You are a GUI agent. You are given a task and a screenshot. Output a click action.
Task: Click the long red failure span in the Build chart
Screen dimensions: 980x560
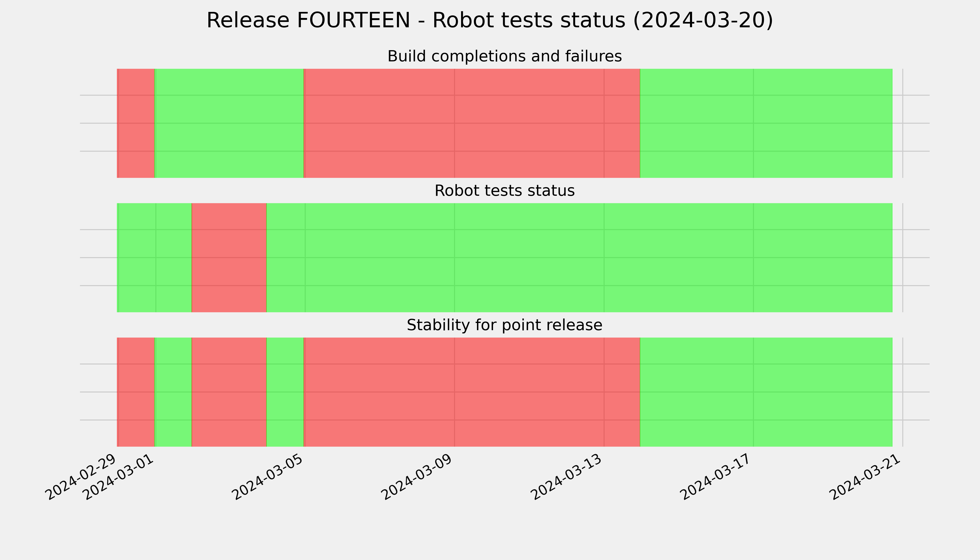click(472, 123)
